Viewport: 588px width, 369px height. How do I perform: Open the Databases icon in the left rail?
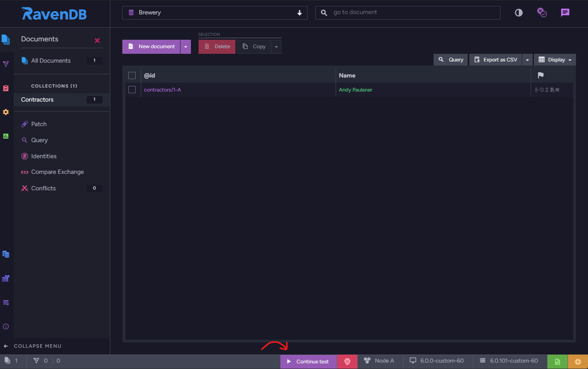tap(6, 254)
